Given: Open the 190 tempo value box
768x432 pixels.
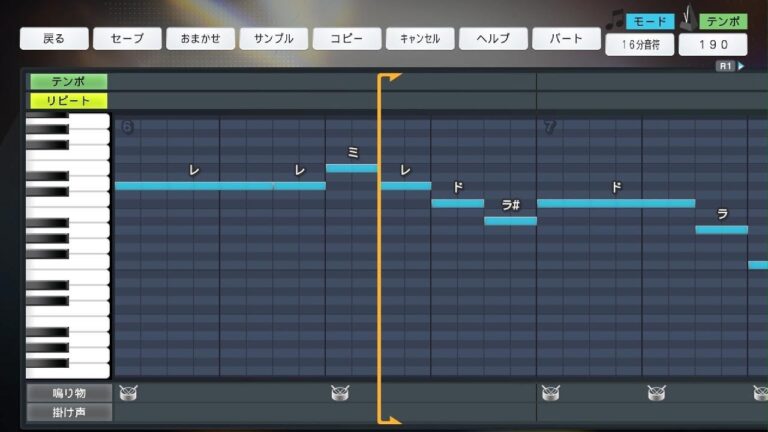Looking at the screenshot, I should tap(712, 45).
